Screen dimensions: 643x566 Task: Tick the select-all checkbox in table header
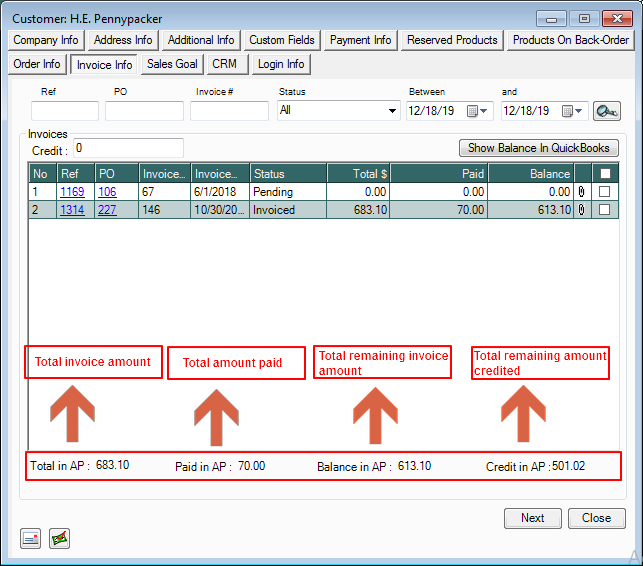tap(603, 173)
